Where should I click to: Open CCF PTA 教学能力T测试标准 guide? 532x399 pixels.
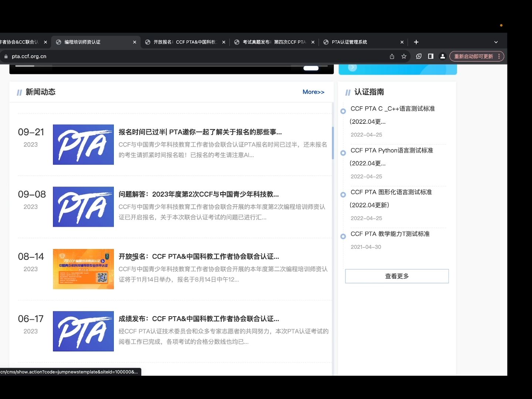click(390, 234)
